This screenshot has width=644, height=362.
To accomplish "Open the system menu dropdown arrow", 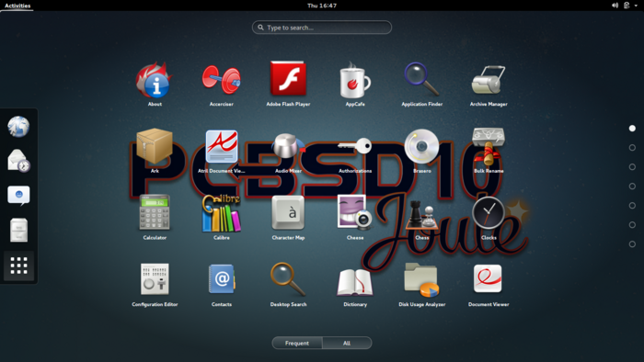I will pos(636,6).
